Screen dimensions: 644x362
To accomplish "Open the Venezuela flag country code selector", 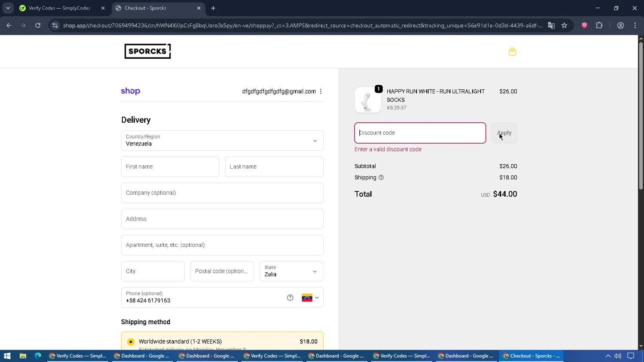I will 310,298.
